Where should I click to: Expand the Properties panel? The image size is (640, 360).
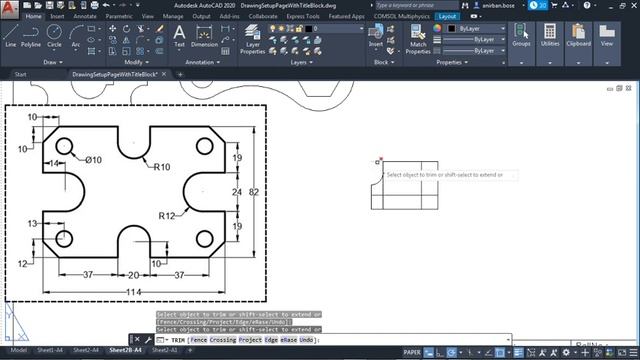point(452,62)
